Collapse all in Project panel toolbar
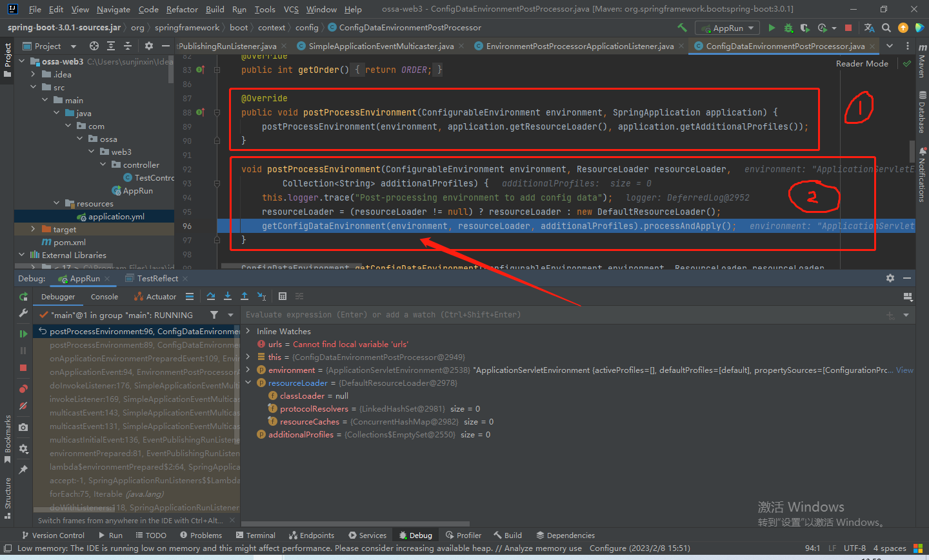 [127, 46]
